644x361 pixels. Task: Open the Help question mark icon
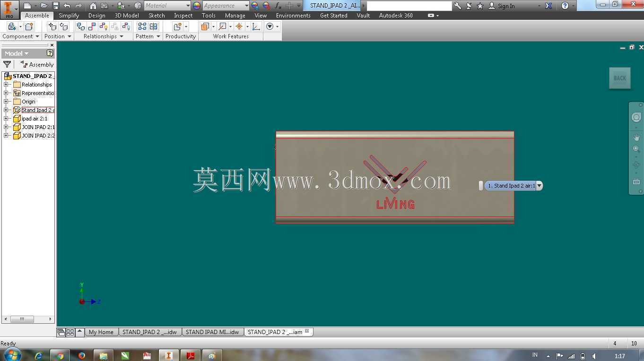coord(565,6)
